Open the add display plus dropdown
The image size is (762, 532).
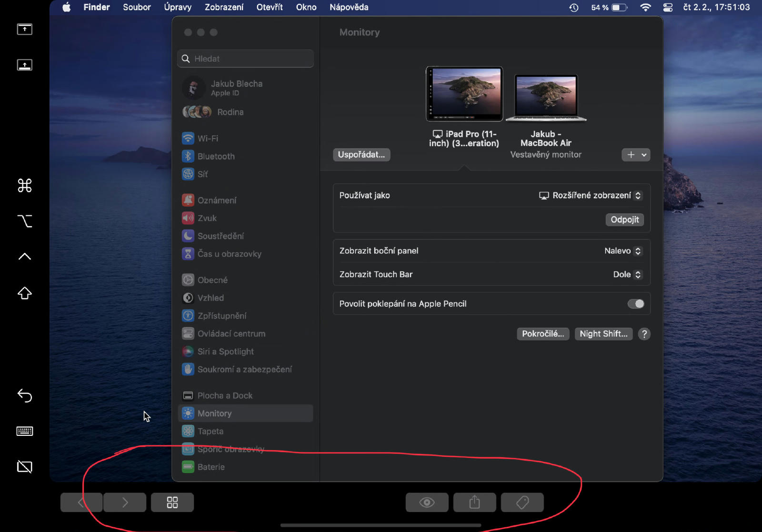tap(636, 155)
